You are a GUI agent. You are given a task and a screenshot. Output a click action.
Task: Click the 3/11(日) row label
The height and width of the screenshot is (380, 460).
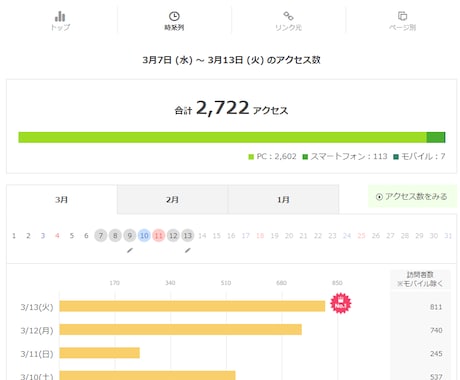pos(37,354)
